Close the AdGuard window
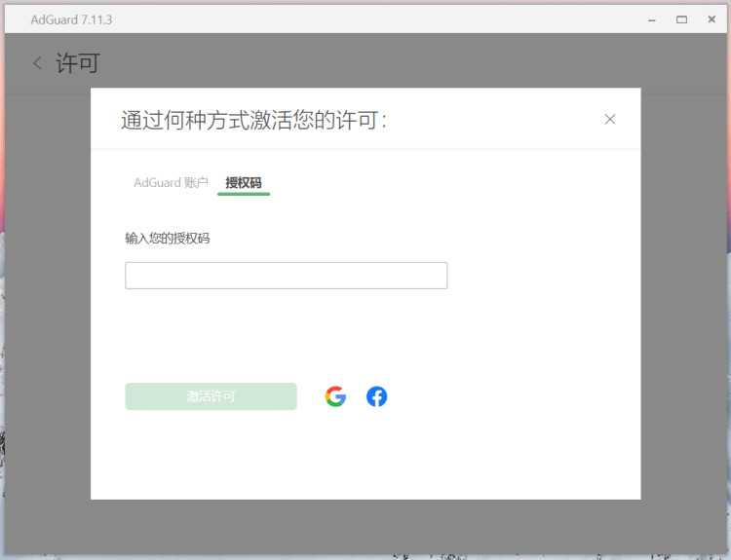Screen dimensions: 731x560 712,19
